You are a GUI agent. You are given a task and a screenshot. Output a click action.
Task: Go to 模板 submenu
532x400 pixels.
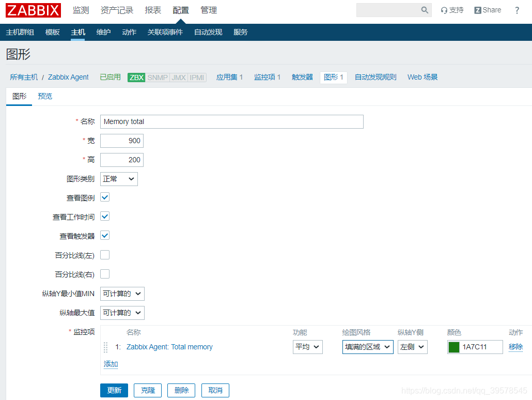pyautogui.click(x=53, y=32)
